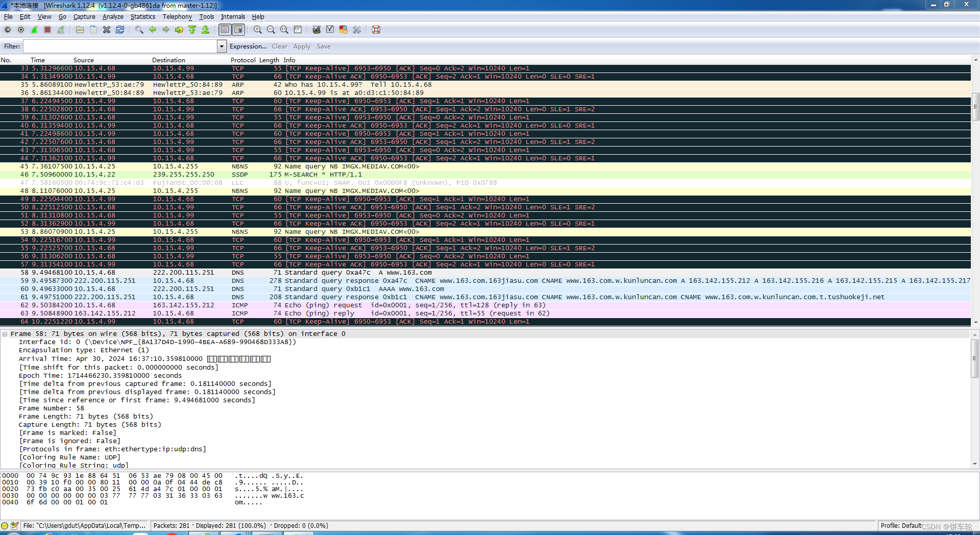Open the filter history dropdown
The width and height of the screenshot is (980, 535).
[222, 46]
